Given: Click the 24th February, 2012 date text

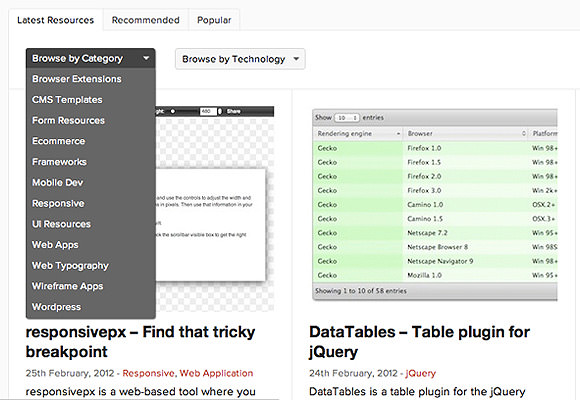Looking at the screenshot, I should point(353,373).
